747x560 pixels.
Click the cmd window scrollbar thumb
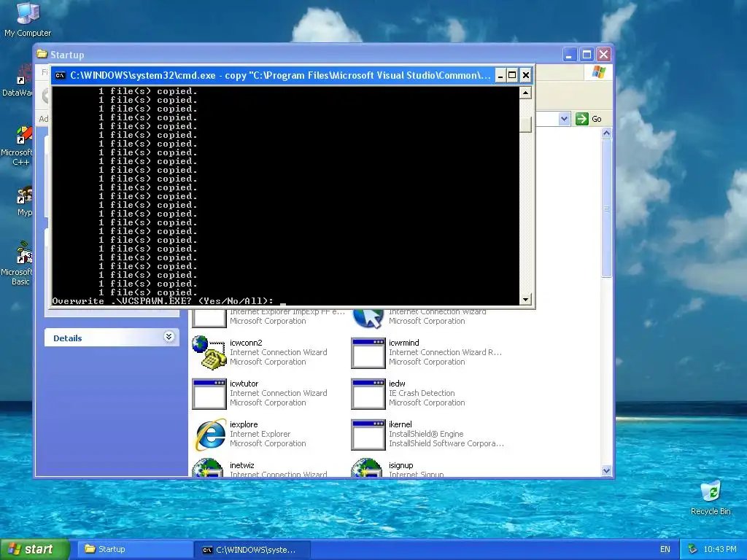(x=525, y=124)
